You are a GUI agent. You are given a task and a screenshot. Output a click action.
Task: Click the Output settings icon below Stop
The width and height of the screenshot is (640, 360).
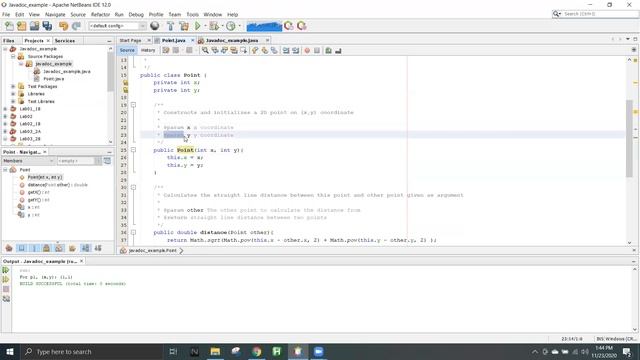pyautogui.click(x=6, y=299)
